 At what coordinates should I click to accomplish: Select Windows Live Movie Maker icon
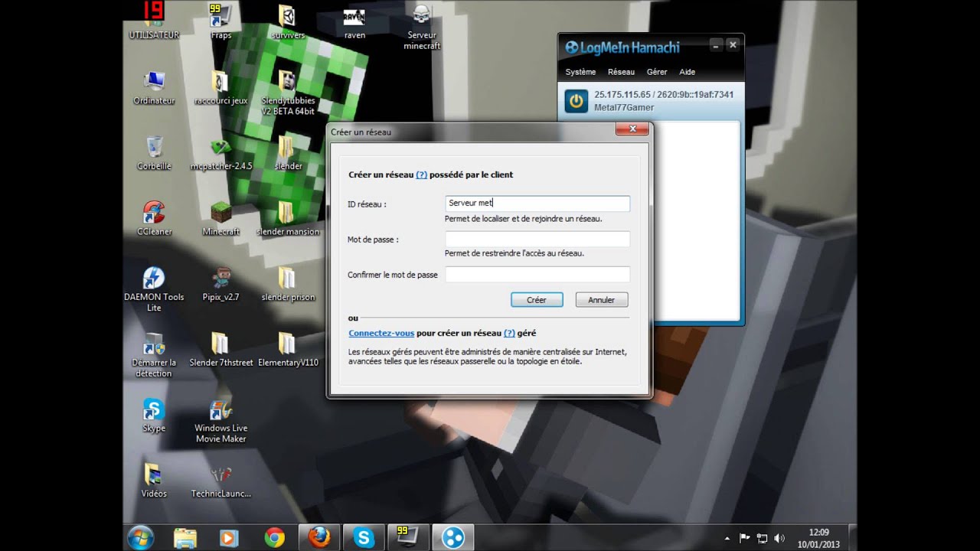click(220, 421)
